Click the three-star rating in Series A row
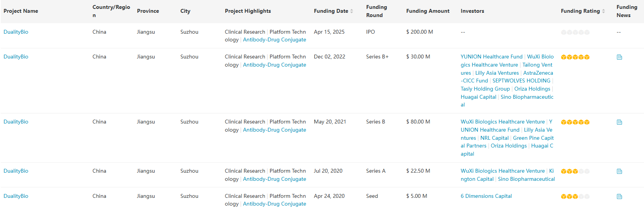This screenshot has height=211, width=644. [x=575, y=172]
